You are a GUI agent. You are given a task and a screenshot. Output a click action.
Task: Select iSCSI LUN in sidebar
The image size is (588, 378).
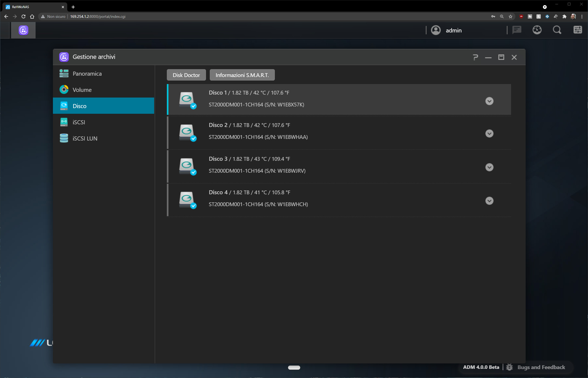[85, 138]
